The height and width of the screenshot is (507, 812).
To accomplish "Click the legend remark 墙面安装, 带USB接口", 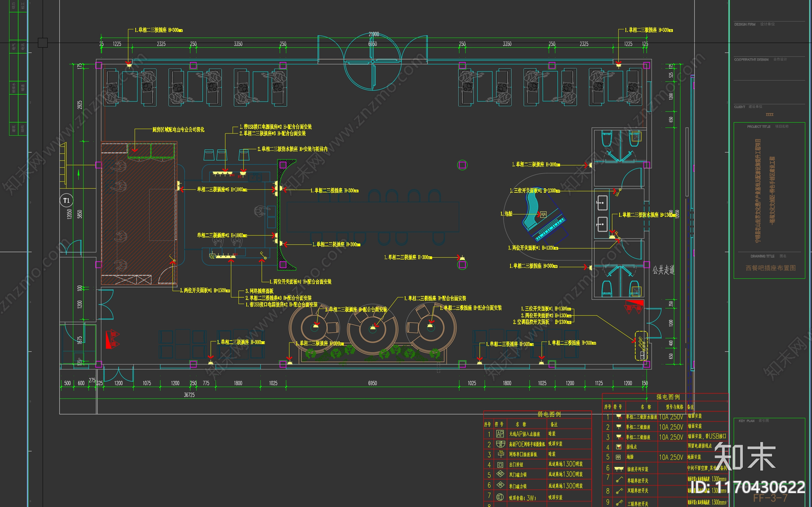I will pyautogui.click(x=706, y=436).
